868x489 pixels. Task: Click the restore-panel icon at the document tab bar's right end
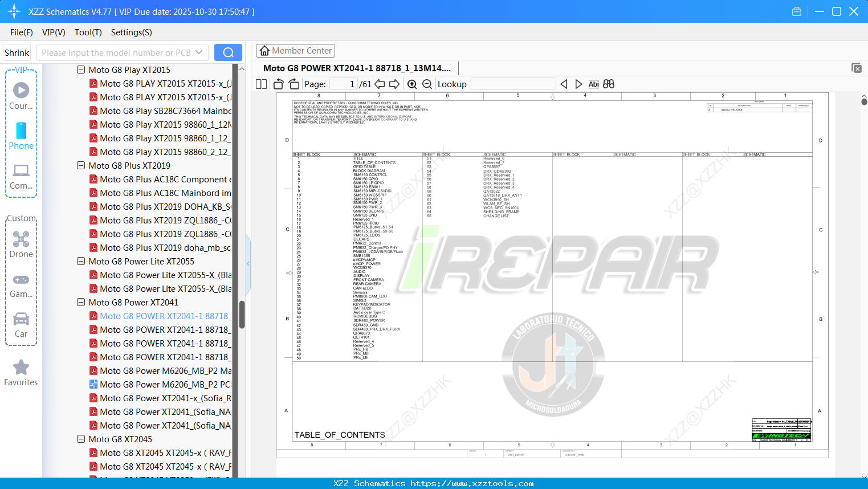[x=857, y=68]
